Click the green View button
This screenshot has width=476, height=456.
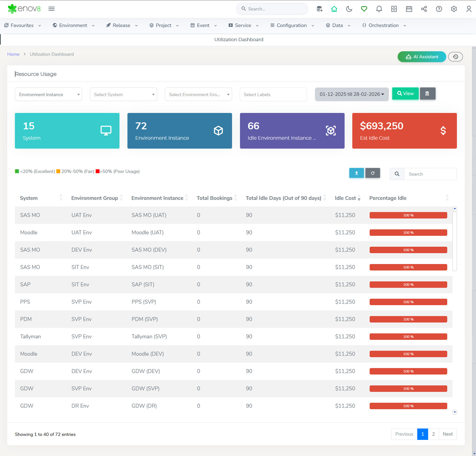tap(405, 94)
